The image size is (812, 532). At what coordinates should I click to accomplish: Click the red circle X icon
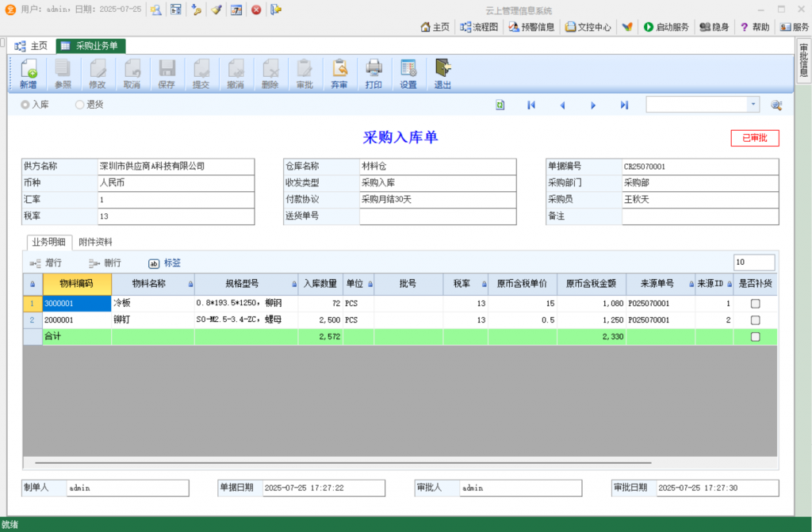256,10
